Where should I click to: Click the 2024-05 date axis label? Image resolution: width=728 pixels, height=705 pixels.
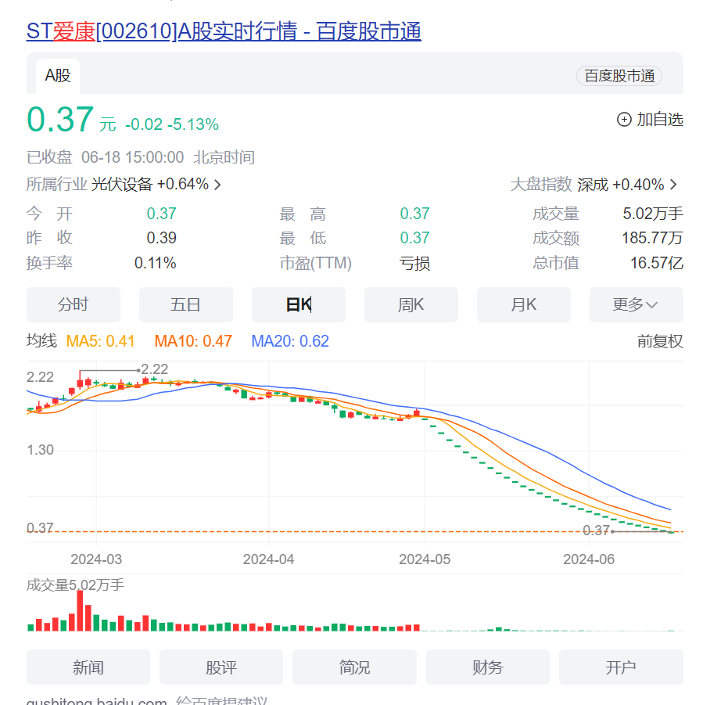point(425,559)
